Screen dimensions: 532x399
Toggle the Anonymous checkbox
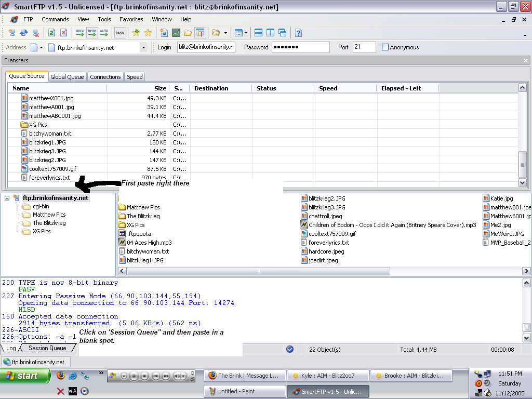[x=385, y=47]
